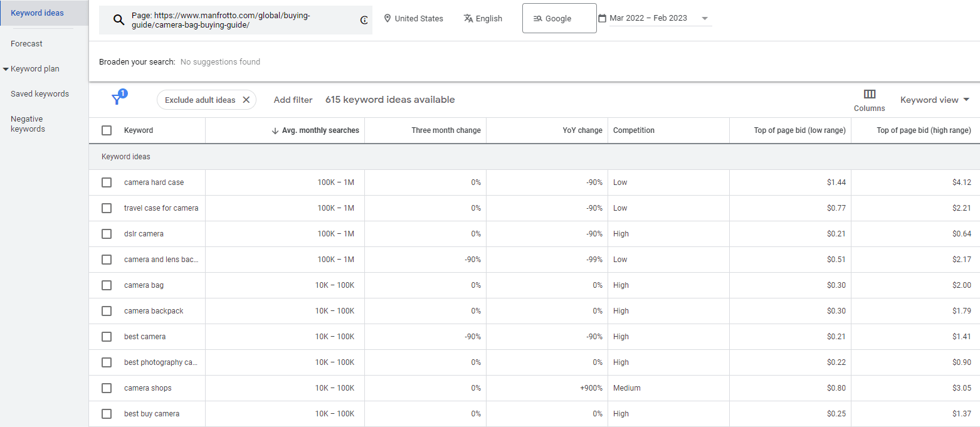
Task: Click the keyword "travel case for camera"
Action: pyautogui.click(x=161, y=208)
